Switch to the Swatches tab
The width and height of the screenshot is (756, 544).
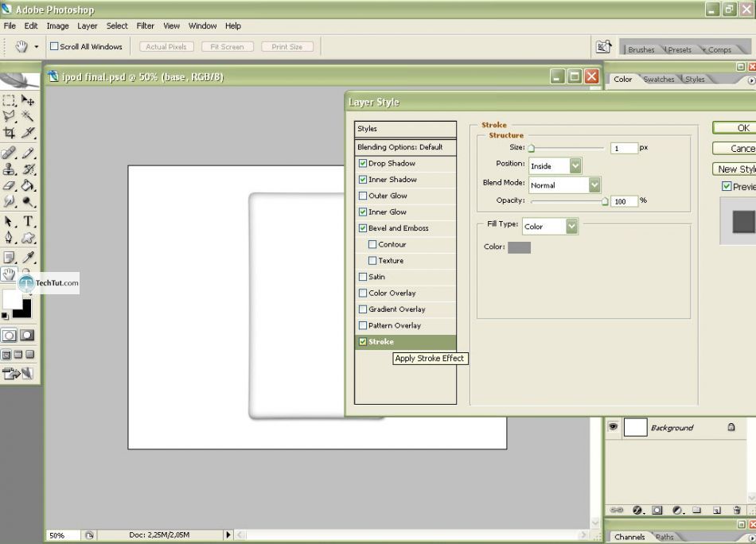[x=659, y=79]
